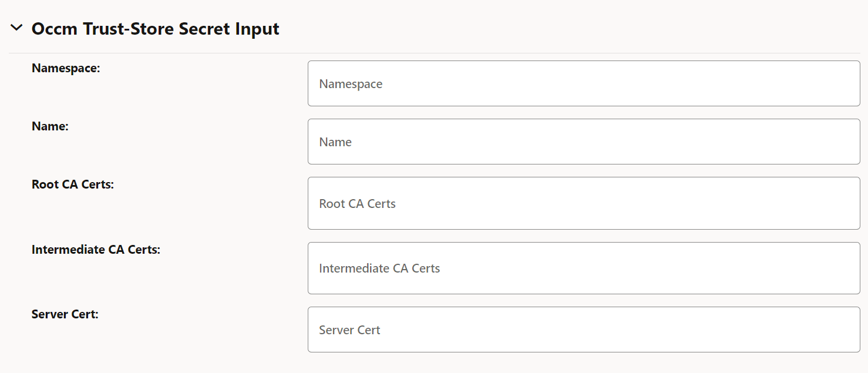
Task: Click the Intermediate CA Certs placeholder text
Action: (379, 268)
